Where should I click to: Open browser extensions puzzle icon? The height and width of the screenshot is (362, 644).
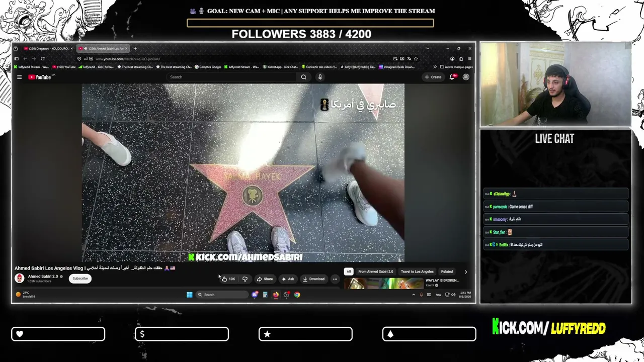[461, 59]
